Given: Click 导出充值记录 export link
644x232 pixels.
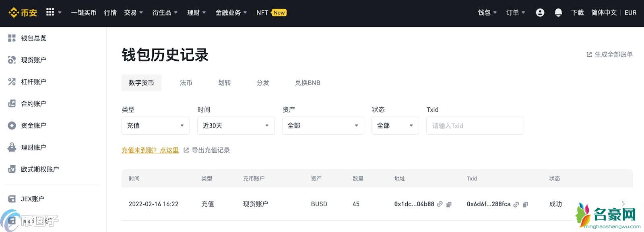Looking at the screenshot, I should click(210, 150).
